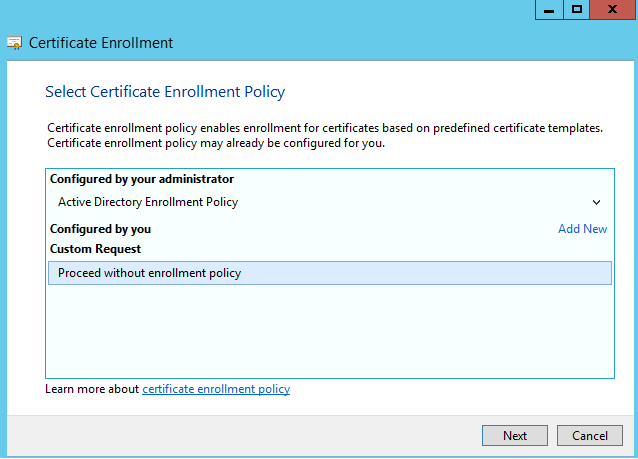Image resolution: width=638 pixels, height=459 pixels.
Task: Click the Configured by your administrator heading
Action: [142, 179]
